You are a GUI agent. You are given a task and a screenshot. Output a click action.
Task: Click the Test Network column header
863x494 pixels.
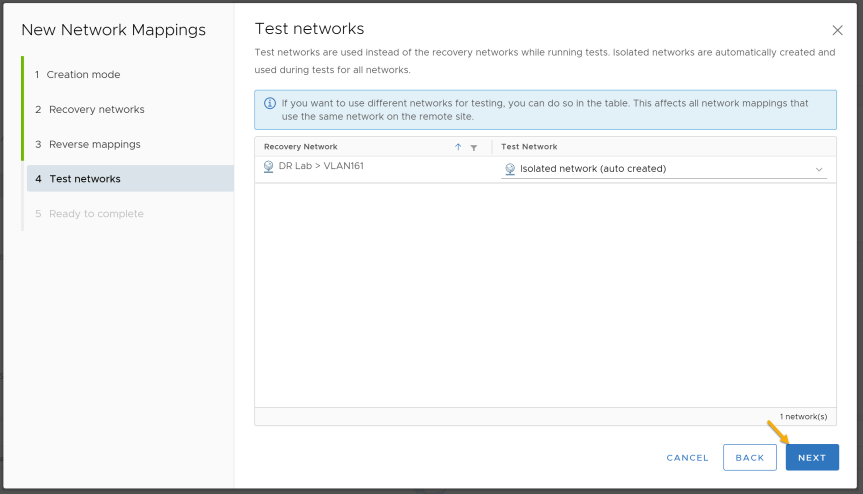click(529, 147)
